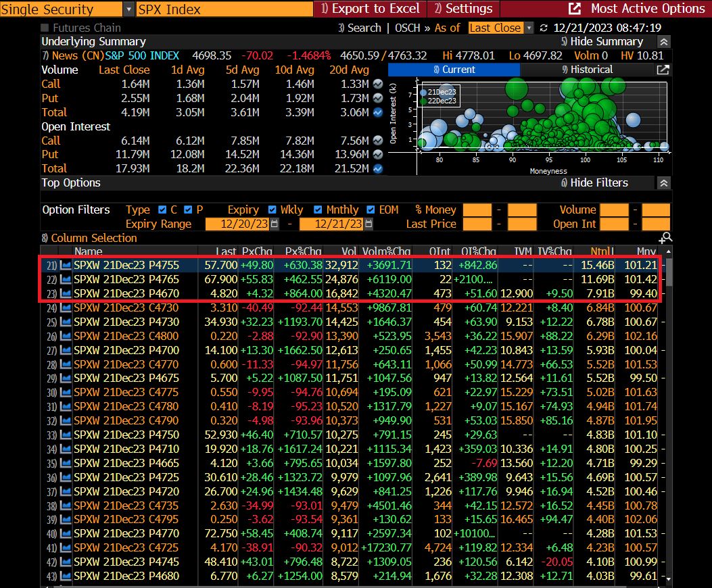
Task: Toggle the Wkly expiry checkbox
Action: click(272, 210)
